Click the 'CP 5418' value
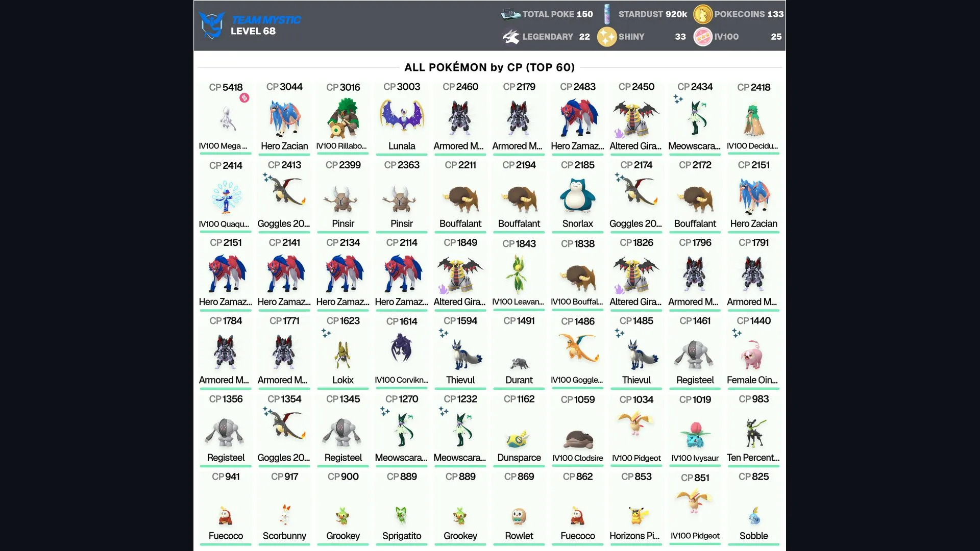The width and height of the screenshot is (980, 551). tap(226, 87)
